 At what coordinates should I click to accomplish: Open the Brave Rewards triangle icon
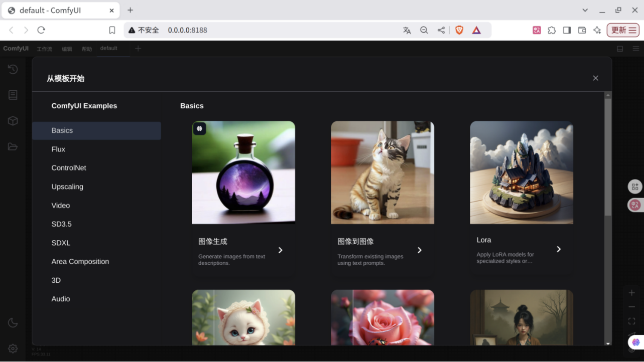(x=476, y=30)
